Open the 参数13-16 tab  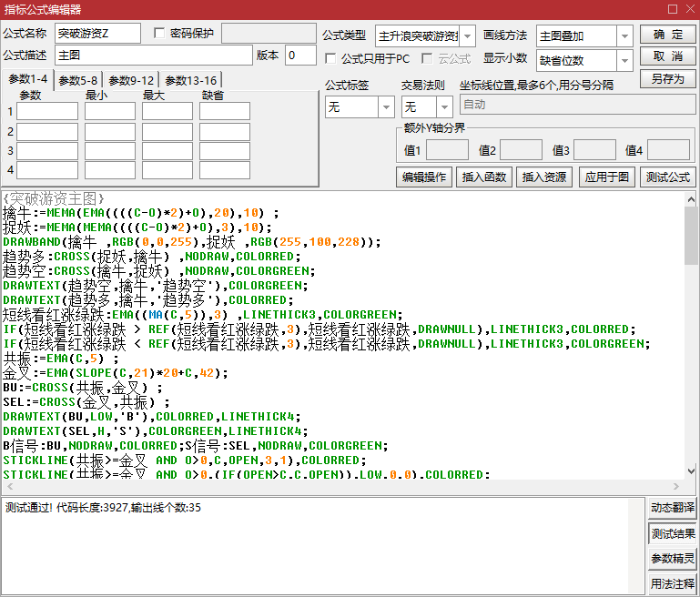pyautogui.click(x=190, y=80)
